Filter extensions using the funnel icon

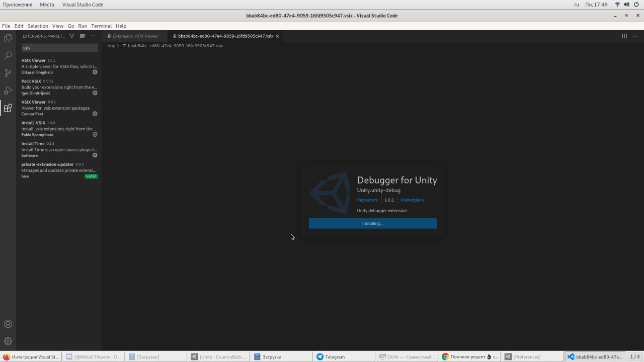click(71, 36)
